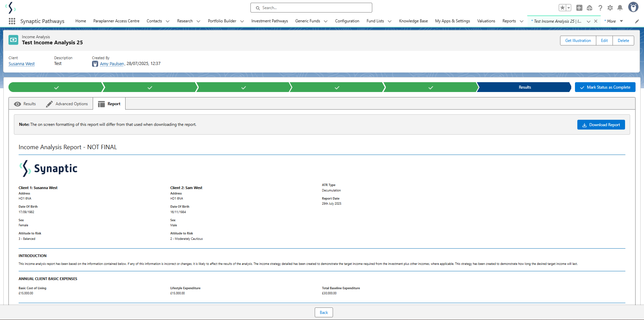Click the ATR Type value 'Decumulation'
Image resolution: width=644 pixels, height=320 pixels.
coord(331,190)
